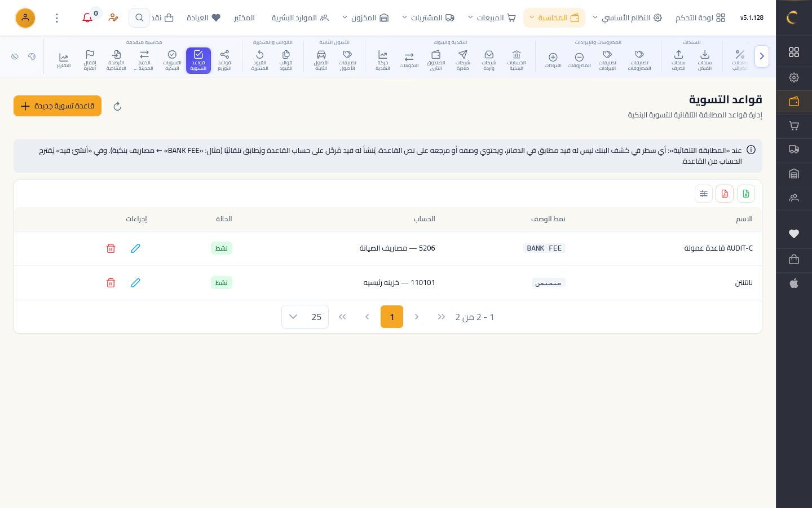Viewport: 812px width, 508px height.
Task: Create a new reconciliation rule (قاعدة تسوية جديدة)
Action: pos(58,106)
